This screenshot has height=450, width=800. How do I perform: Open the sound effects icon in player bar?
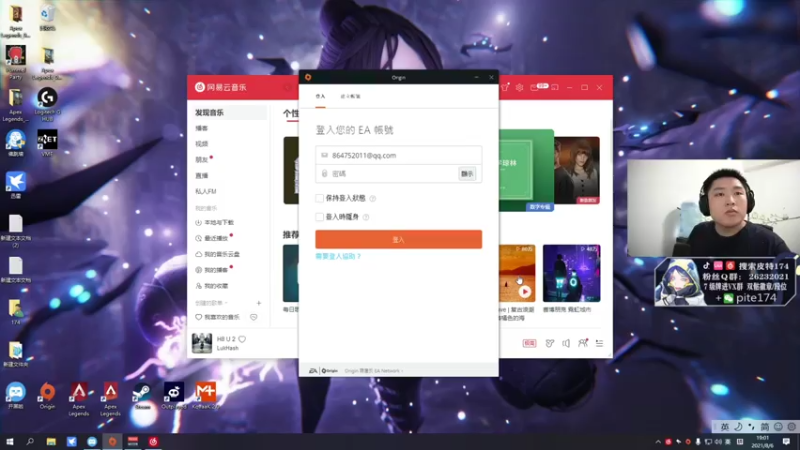tap(549, 343)
